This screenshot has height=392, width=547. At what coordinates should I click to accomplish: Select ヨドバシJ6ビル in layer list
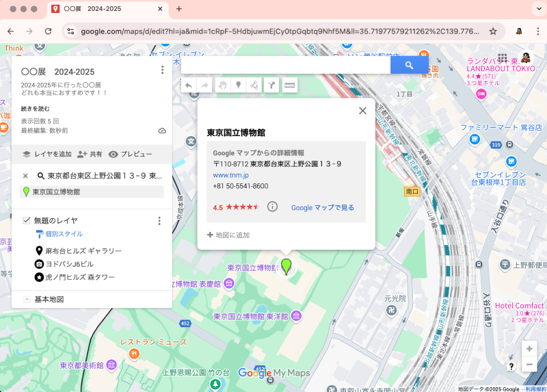click(64, 264)
